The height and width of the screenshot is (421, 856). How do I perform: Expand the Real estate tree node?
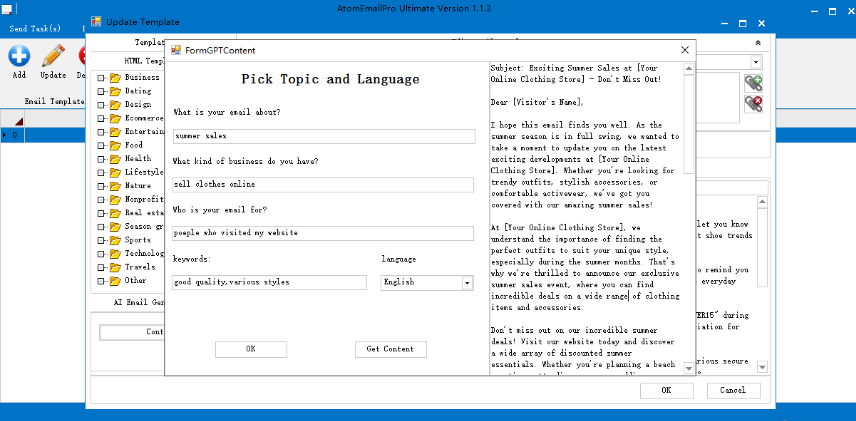pyautogui.click(x=101, y=213)
